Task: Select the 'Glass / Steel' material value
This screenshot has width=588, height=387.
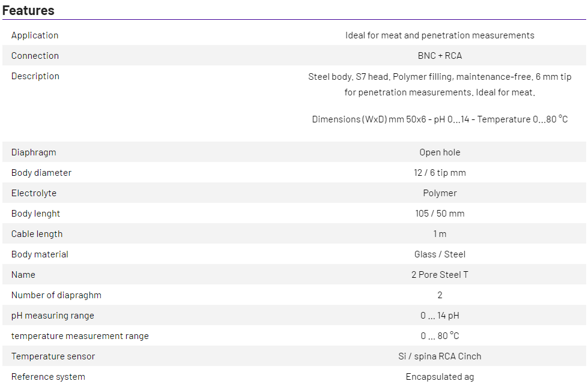Action: pyautogui.click(x=440, y=254)
